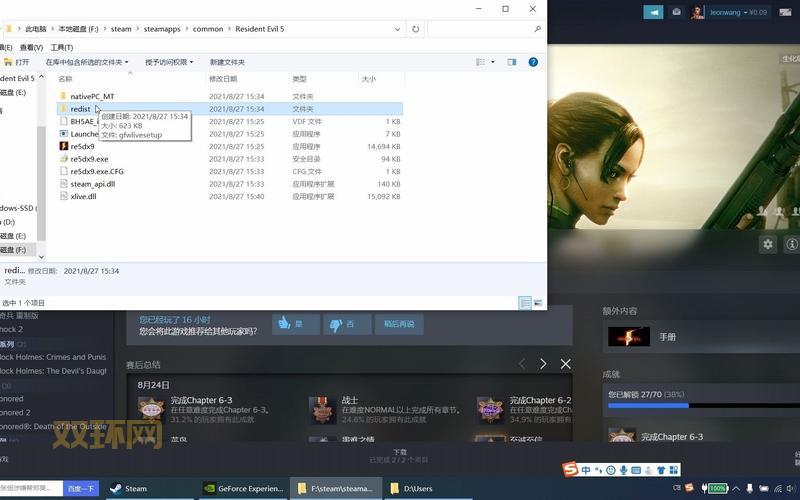
Task: Open game settings gear icon
Action: (768, 244)
